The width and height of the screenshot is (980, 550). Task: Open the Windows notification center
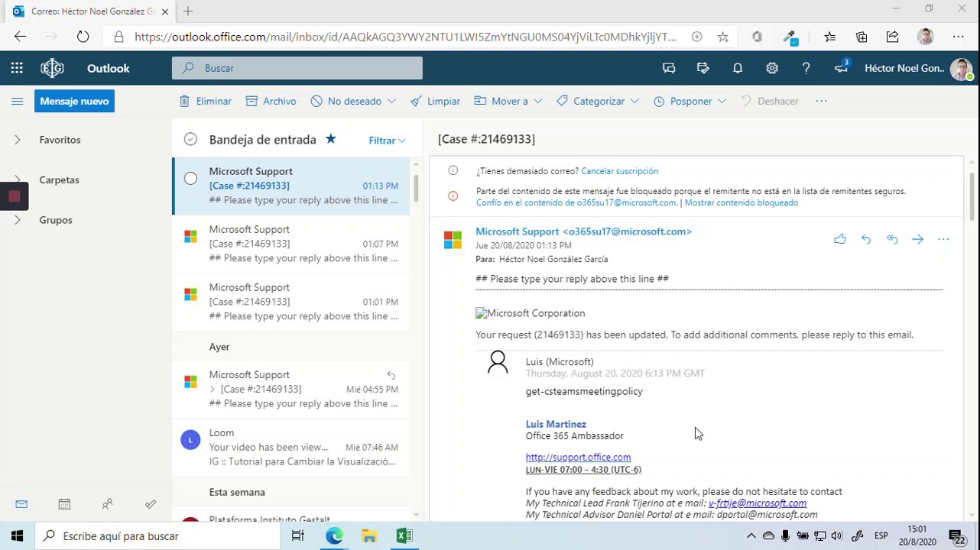[x=956, y=535]
